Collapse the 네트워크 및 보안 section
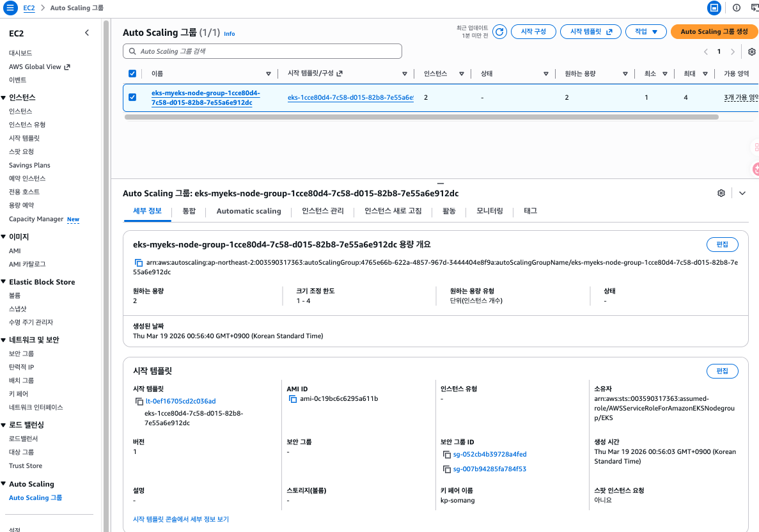Screen dimensions: 759x532 [x=3, y=340]
